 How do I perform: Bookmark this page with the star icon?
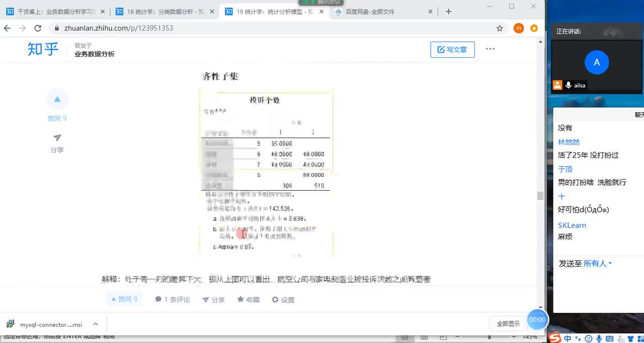[500, 28]
